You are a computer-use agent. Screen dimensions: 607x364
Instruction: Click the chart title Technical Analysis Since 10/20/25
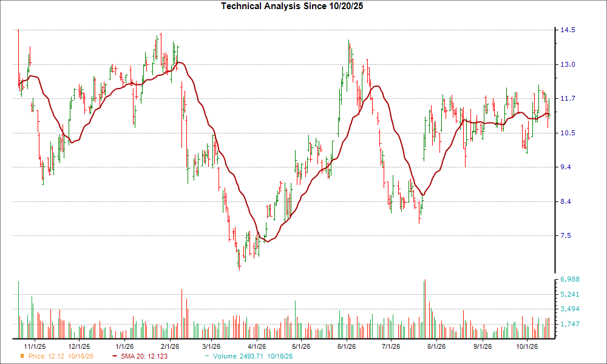[292, 6]
